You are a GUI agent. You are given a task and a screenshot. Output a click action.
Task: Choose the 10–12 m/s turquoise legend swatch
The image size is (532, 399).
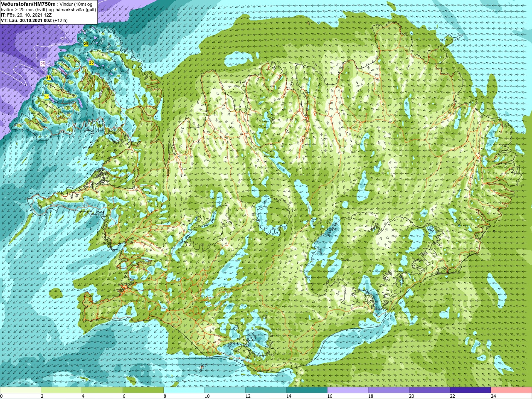(x=225, y=390)
